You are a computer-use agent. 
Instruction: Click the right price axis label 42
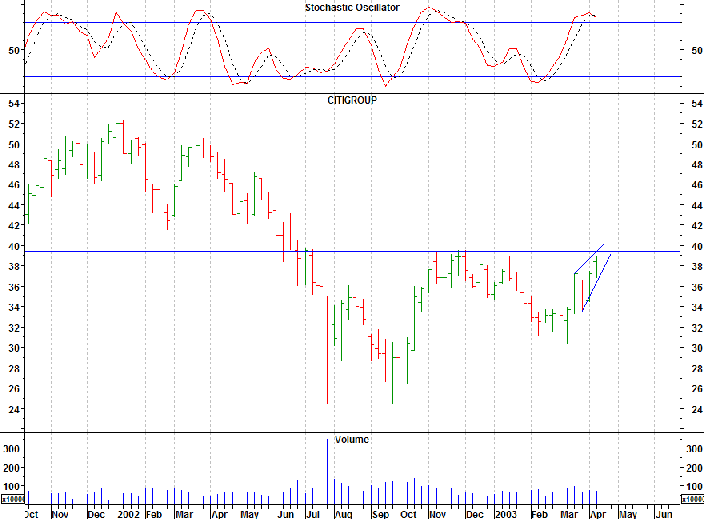pyautogui.click(x=696, y=226)
